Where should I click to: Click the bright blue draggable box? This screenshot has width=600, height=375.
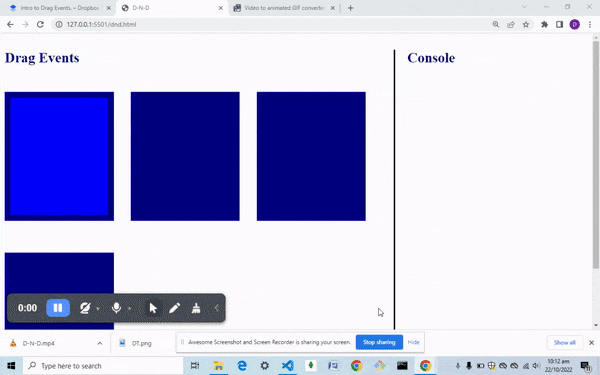click(x=59, y=157)
